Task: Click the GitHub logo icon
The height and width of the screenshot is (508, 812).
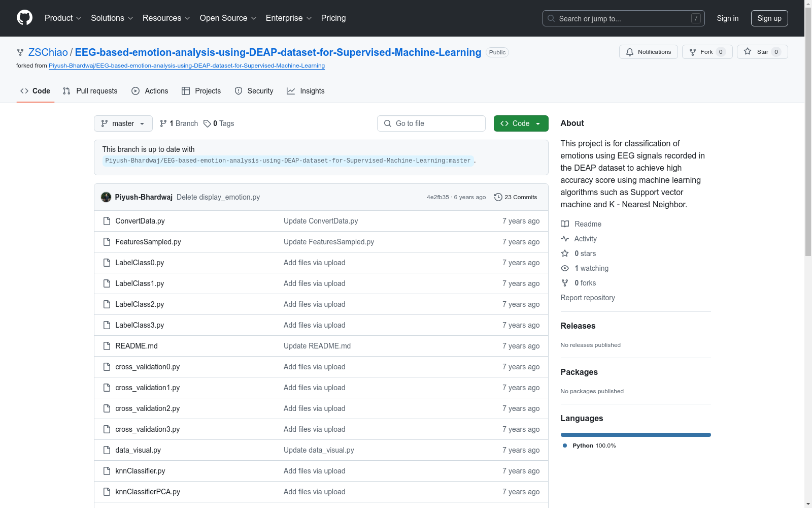Action: point(24,18)
